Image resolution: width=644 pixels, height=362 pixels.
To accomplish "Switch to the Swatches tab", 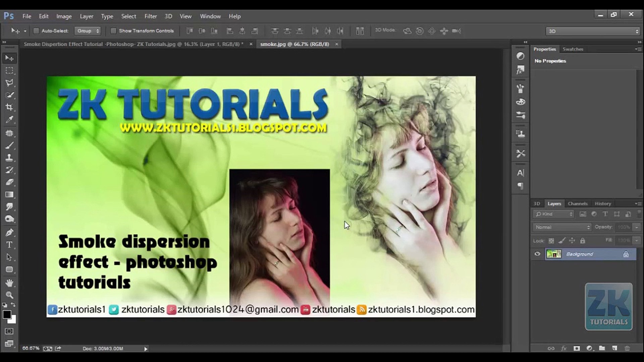I will point(573,49).
